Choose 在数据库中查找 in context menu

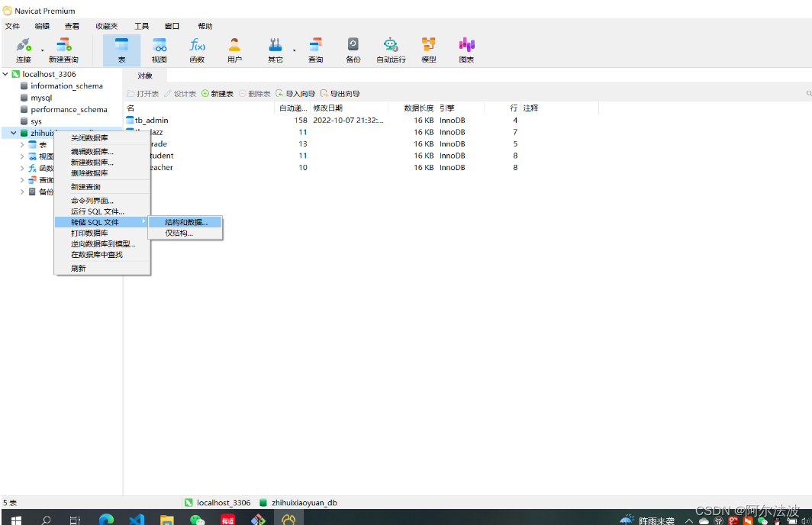[102, 255]
